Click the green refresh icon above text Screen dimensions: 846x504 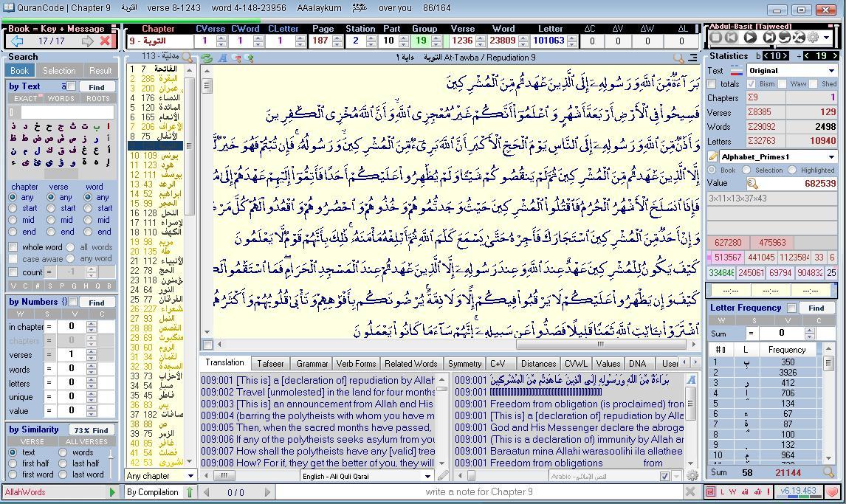click(x=207, y=58)
